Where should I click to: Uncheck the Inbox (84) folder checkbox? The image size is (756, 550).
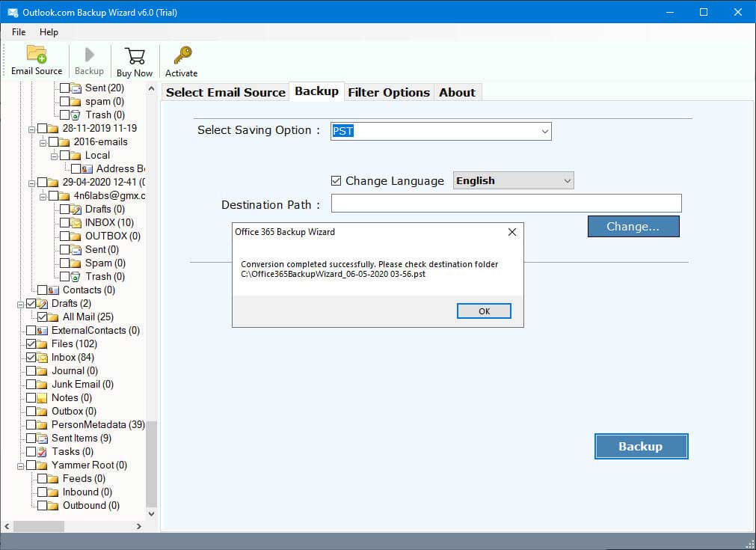pos(31,358)
